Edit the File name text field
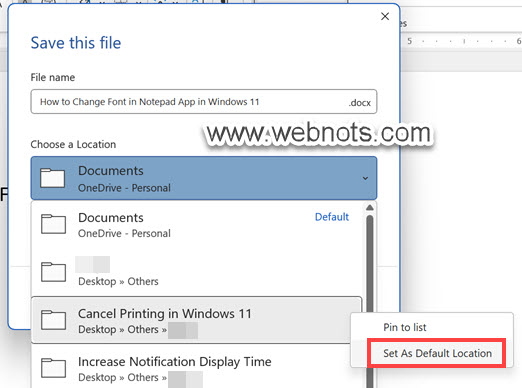 pos(204,102)
